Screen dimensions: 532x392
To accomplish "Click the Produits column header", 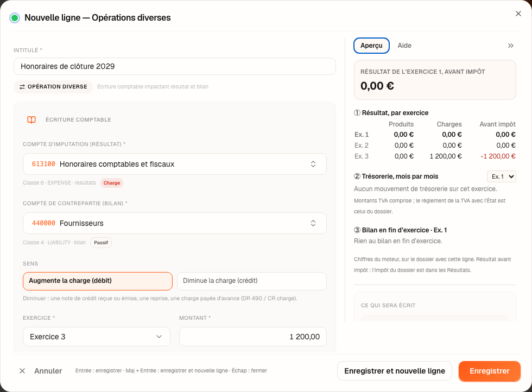I will coord(401,124).
